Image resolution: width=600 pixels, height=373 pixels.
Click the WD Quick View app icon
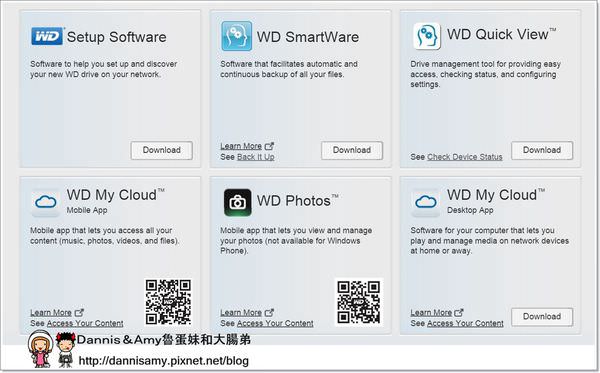(427, 36)
